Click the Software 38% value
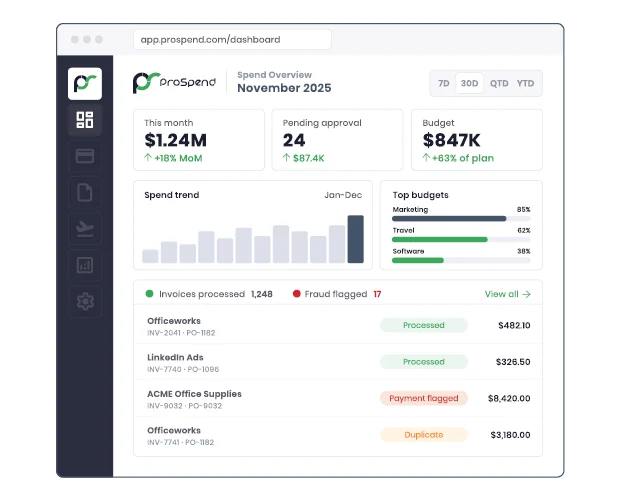This screenshot has height=500, width=620. click(524, 251)
